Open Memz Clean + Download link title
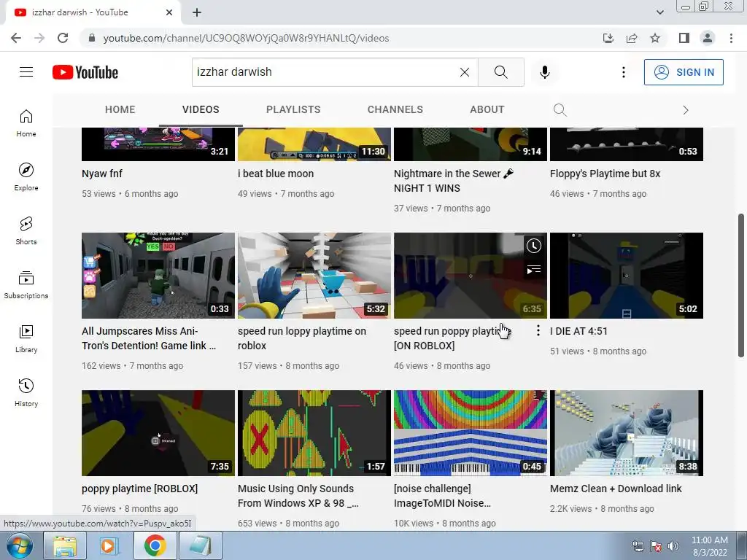 tap(616, 489)
